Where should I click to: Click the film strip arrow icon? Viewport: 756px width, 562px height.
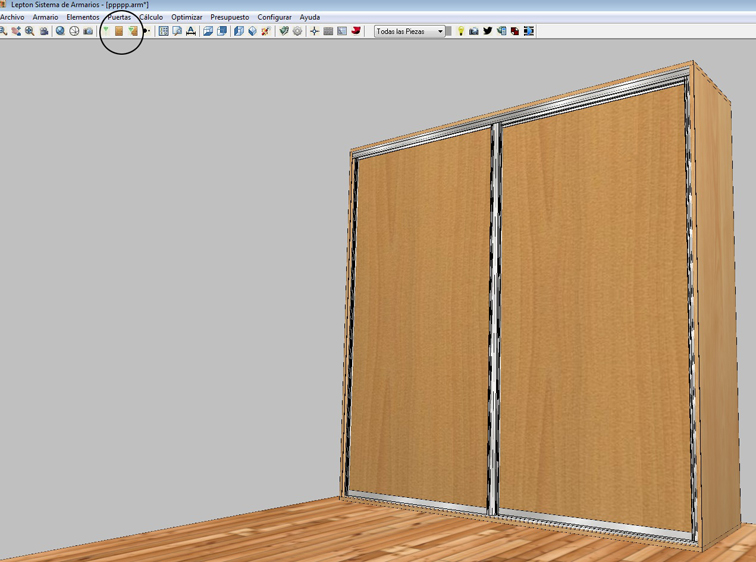(x=529, y=31)
